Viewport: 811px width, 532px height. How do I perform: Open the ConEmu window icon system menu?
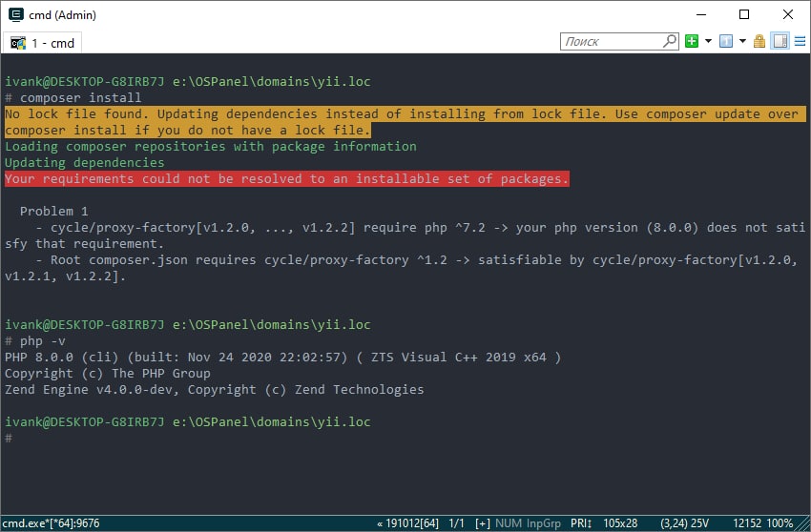pos(16,14)
